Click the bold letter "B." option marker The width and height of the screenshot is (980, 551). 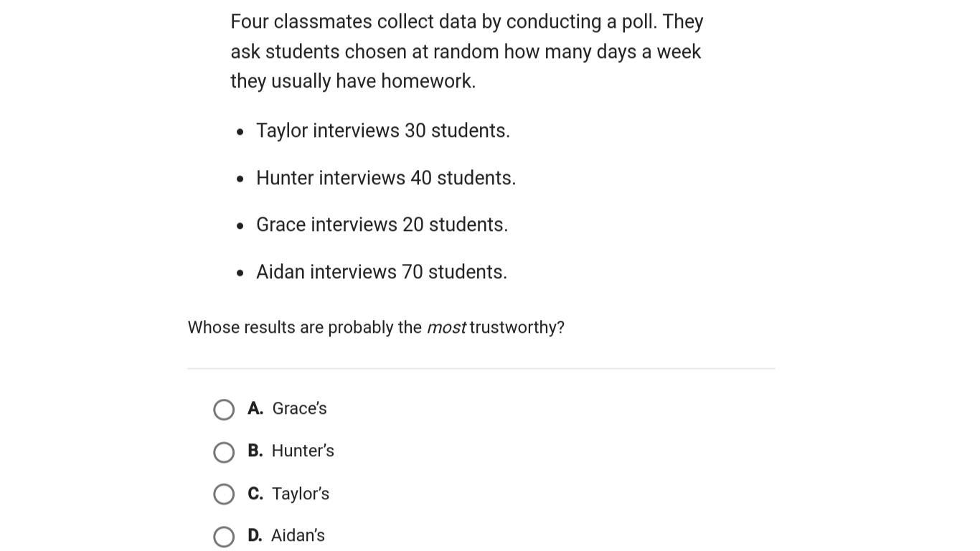point(255,451)
